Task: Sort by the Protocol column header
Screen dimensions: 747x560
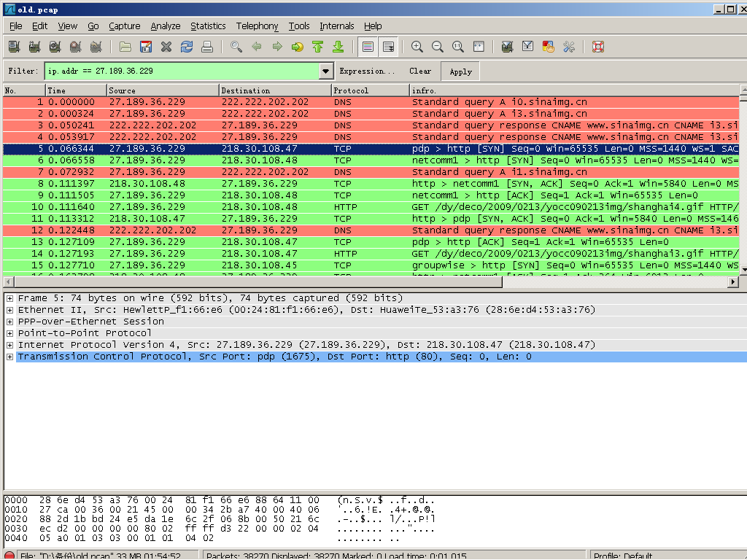Action: click(x=370, y=90)
